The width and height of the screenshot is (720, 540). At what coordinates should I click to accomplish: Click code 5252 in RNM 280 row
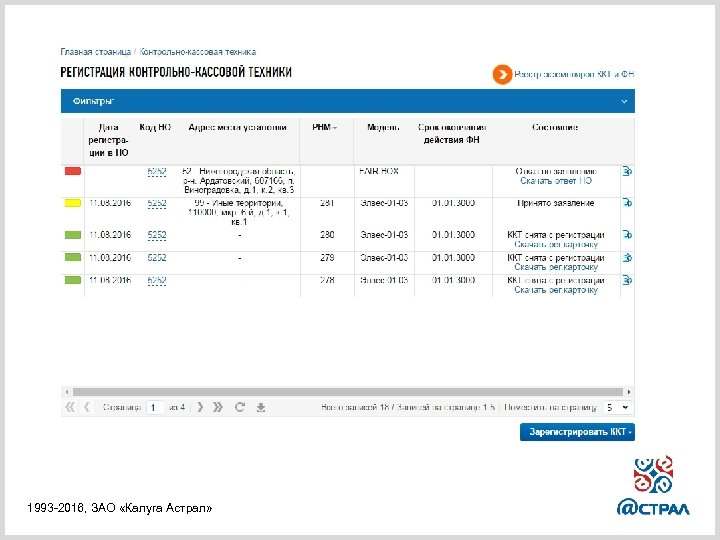tap(157, 235)
